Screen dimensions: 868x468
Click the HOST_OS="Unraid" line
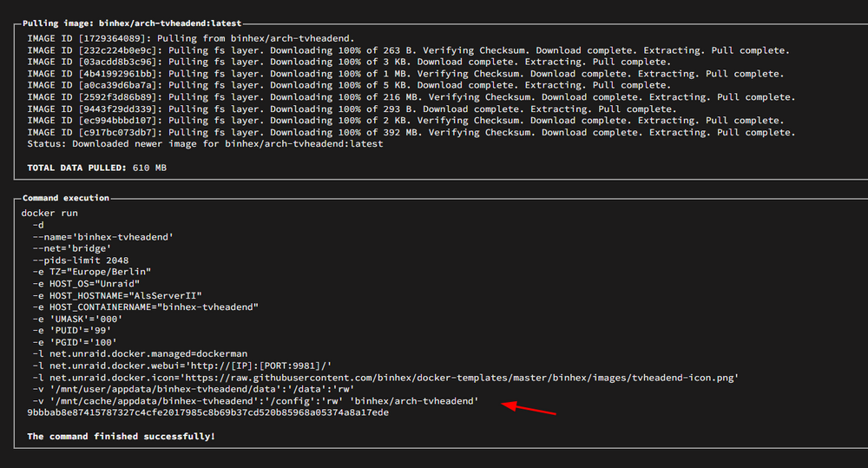(86, 284)
